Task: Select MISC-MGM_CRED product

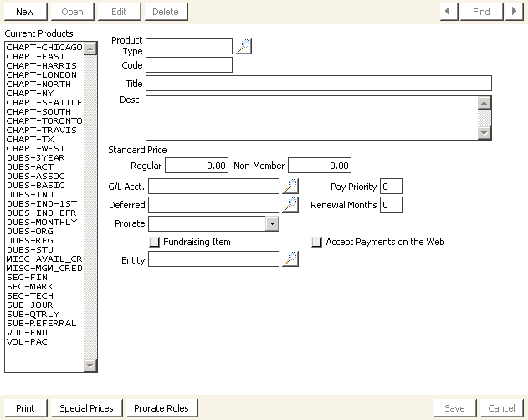Action: pyautogui.click(x=44, y=268)
